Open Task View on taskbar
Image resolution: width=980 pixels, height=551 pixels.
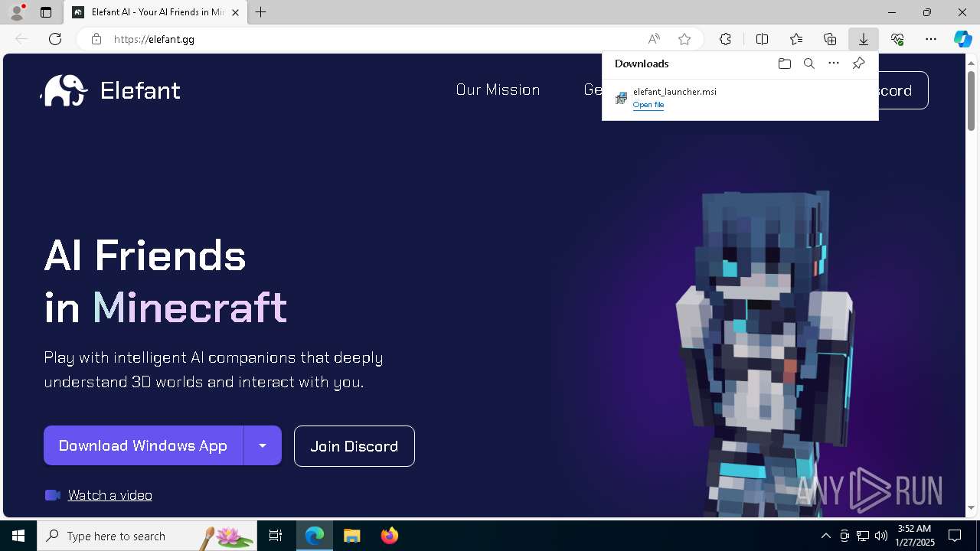point(276,536)
